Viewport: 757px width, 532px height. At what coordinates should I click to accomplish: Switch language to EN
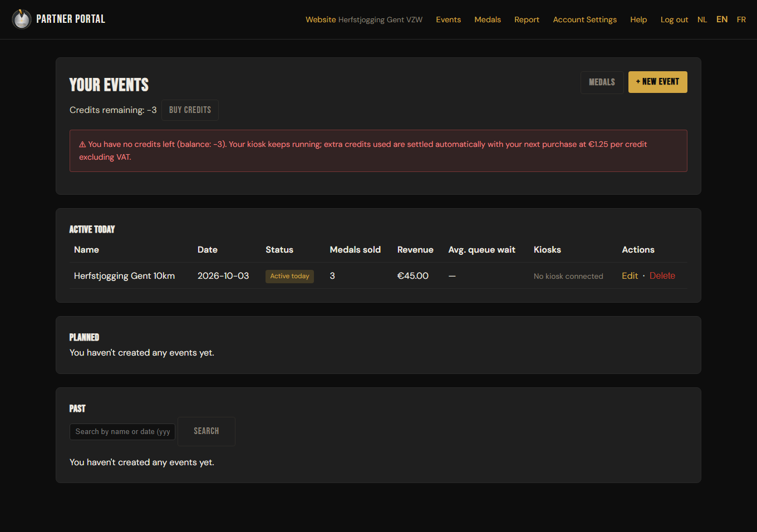(722, 19)
